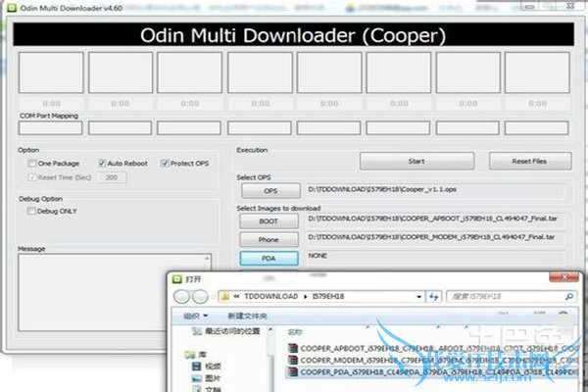588x392 pixels.
Task: Click i579EH18 in the breadcrumb path
Action: (x=328, y=297)
